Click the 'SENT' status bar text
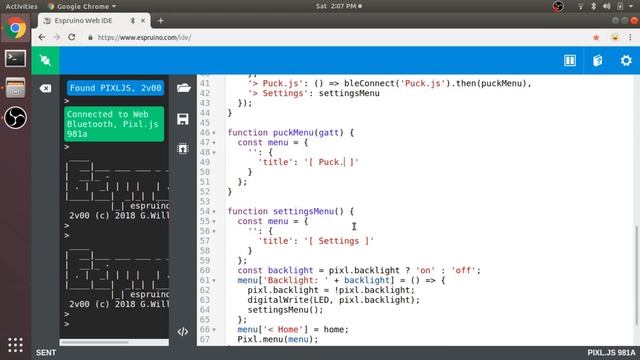 pyautogui.click(x=46, y=353)
